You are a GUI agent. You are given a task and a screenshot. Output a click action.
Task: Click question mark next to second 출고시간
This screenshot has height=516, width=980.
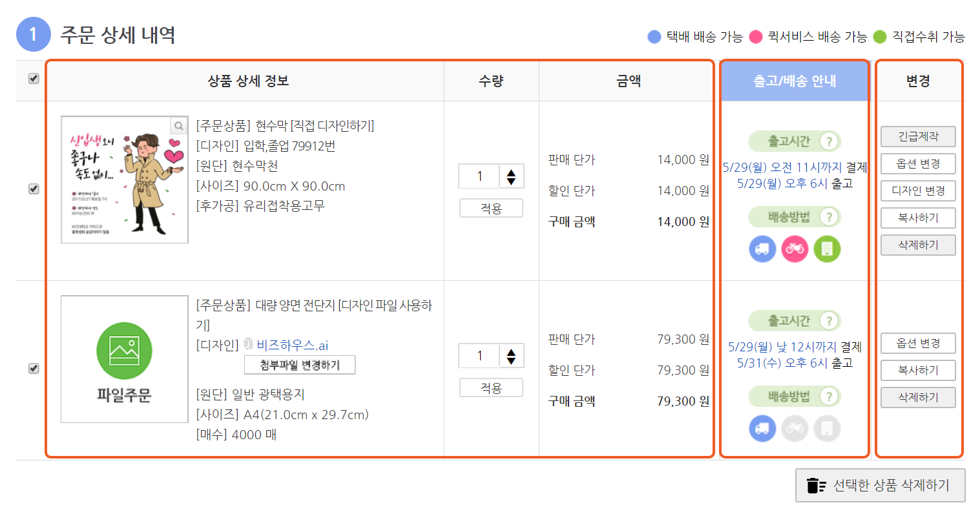[829, 321]
